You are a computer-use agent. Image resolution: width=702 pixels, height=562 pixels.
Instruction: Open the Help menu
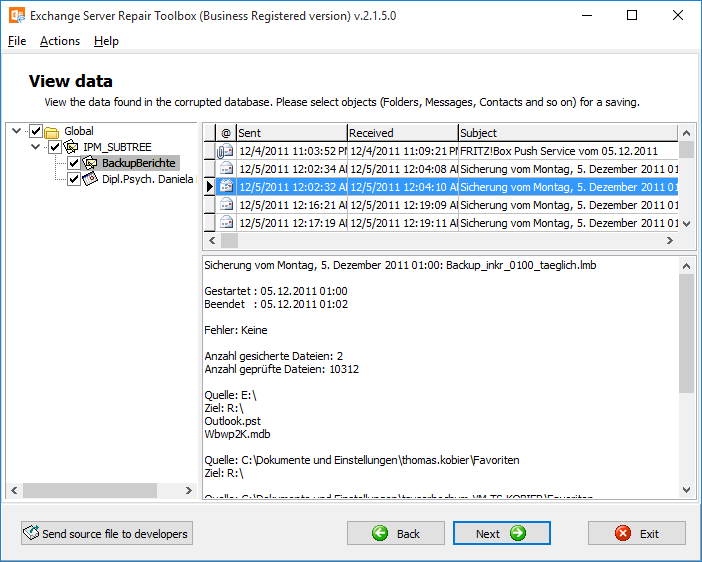(x=106, y=41)
